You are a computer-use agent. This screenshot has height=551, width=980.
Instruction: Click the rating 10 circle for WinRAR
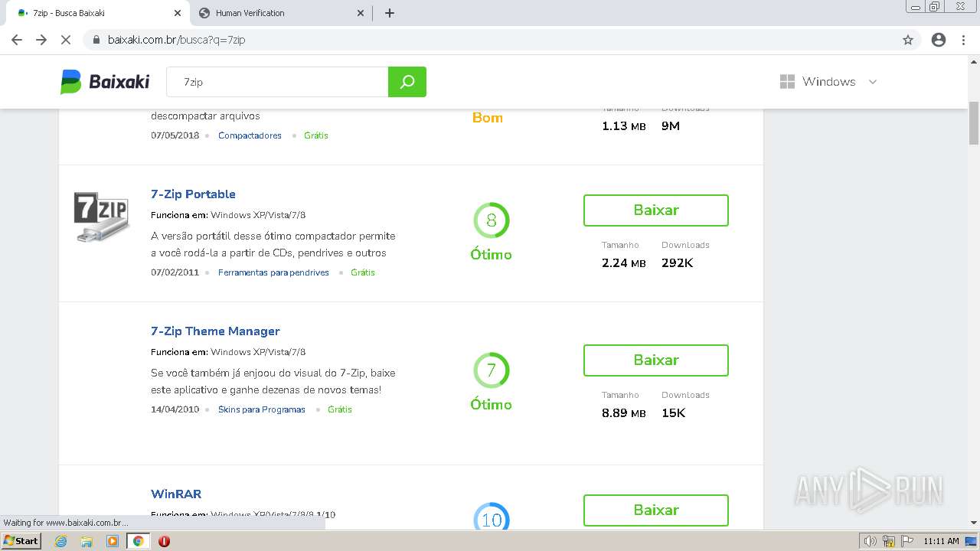(492, 517)
